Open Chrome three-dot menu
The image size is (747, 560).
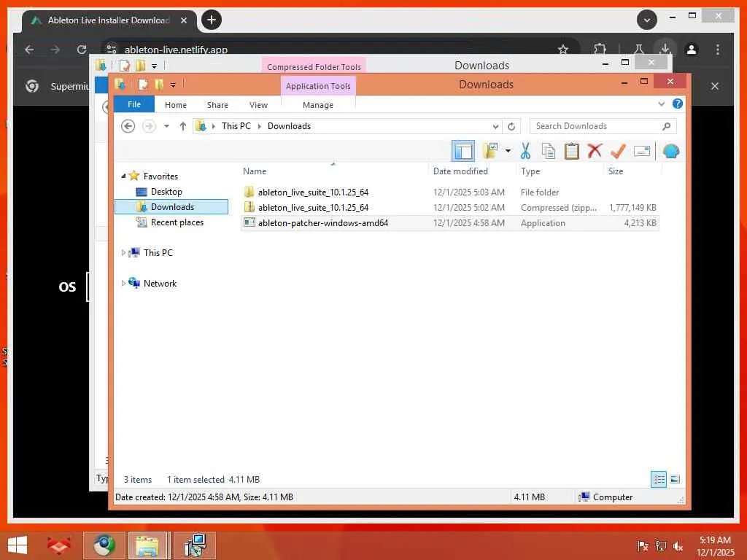(x=718, y=50)
